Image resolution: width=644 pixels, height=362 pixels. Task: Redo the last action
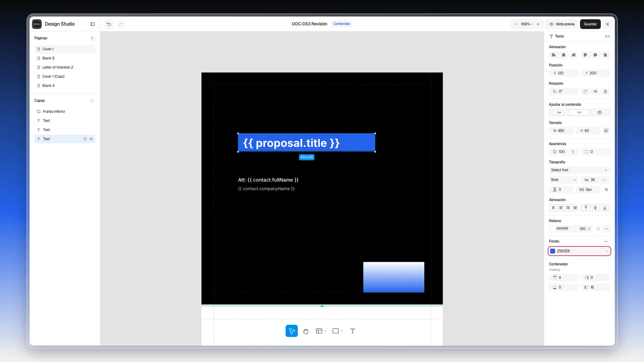[x=121, y=24]
